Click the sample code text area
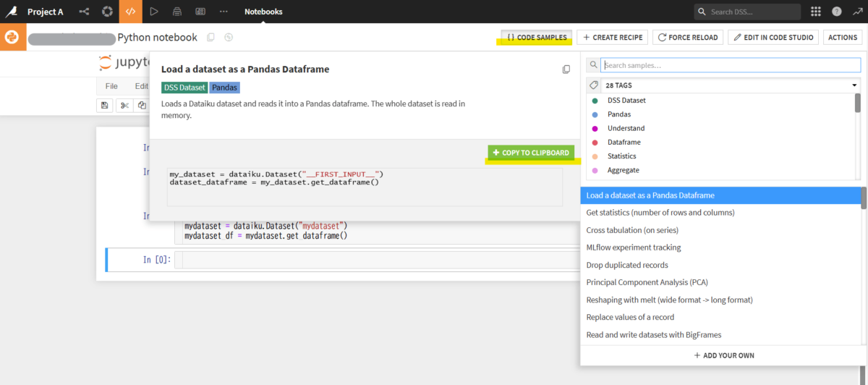868x385 pixels. 365,187
